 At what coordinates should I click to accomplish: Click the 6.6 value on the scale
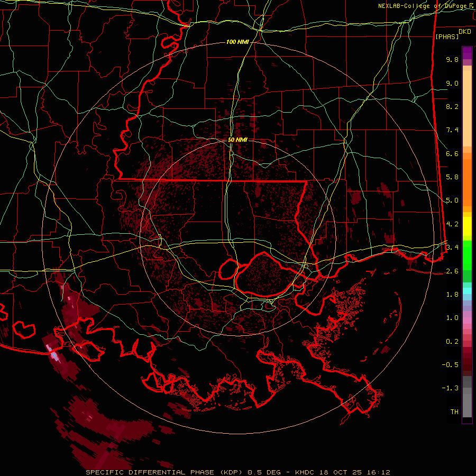click(452, 153)
